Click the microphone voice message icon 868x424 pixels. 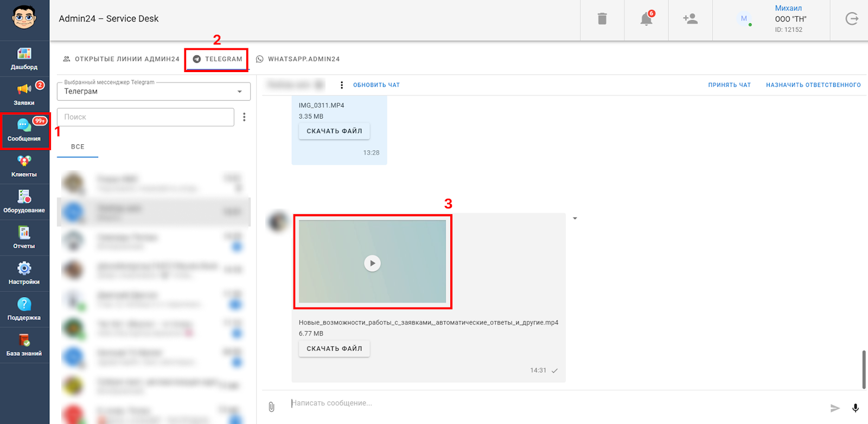pyautogui.click(x=856, y=408)
